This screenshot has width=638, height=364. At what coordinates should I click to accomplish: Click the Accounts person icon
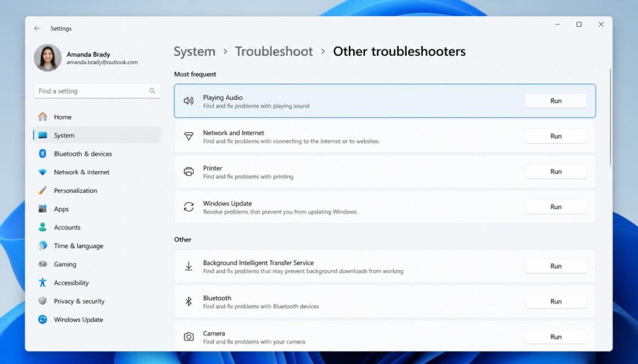(x=43, y=227)
